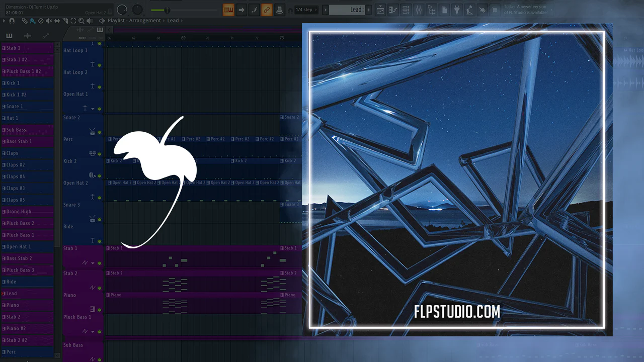The image size is (644, 362).
Task: Select the Playback speaker tool in playlist toolbar
Action: point(89,21)
